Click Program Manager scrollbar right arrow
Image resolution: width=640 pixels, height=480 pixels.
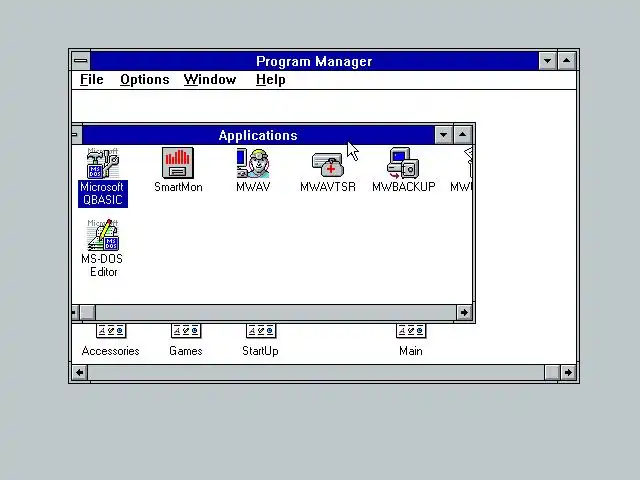pos(568,372)
